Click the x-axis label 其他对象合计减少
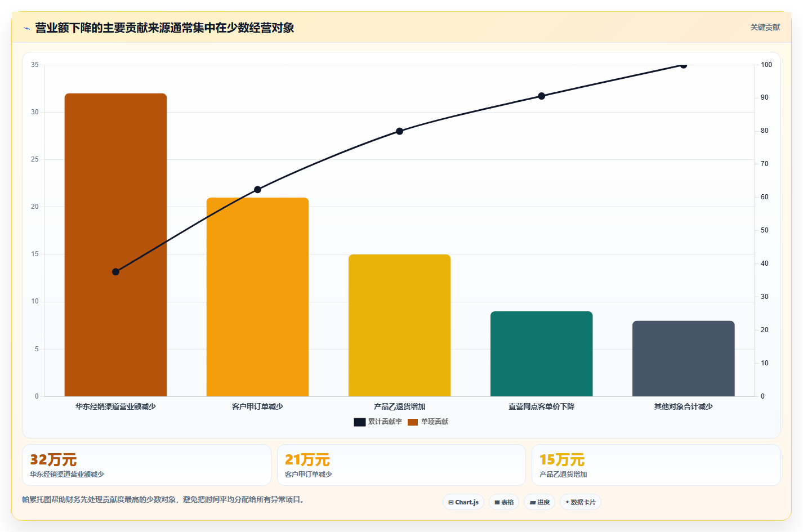The image size is (803, 532). coord(683,406)
